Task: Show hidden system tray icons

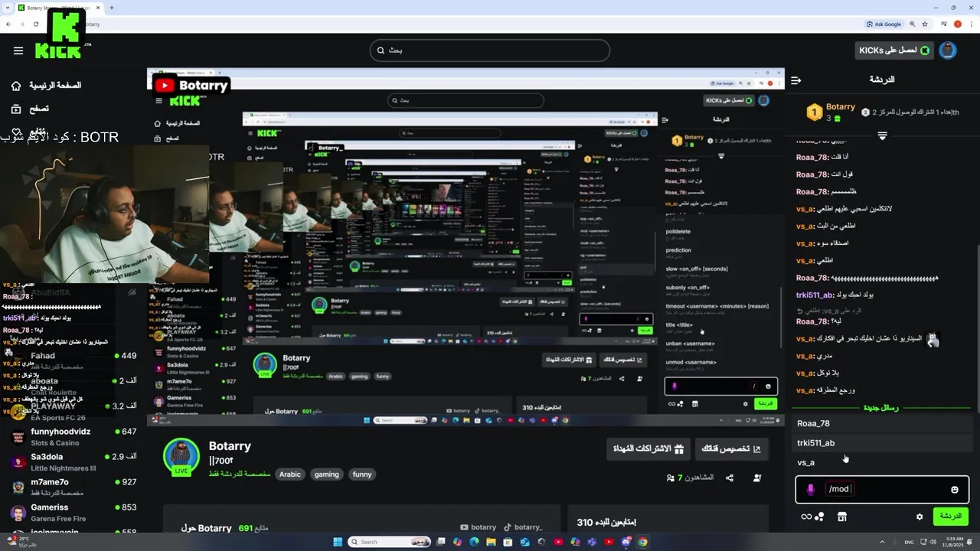Action: [882, 542]
